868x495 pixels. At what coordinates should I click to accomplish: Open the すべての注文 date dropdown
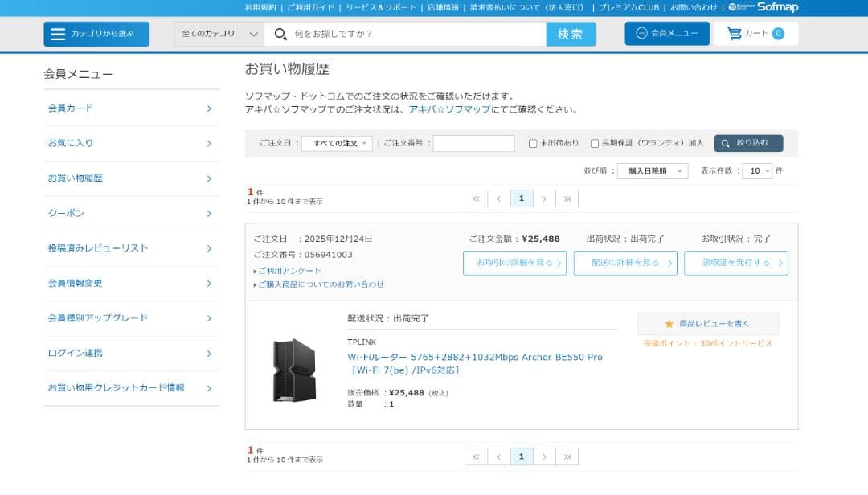coord(337,143)
